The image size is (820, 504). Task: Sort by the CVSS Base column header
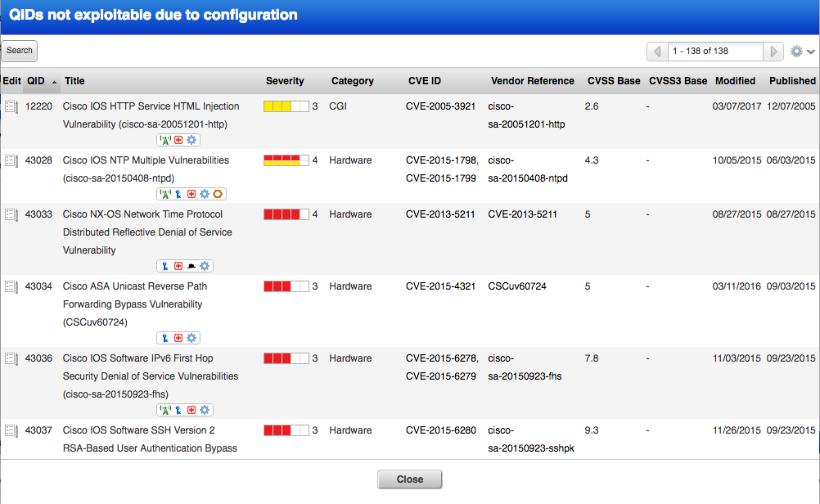(x=614, y=81)
